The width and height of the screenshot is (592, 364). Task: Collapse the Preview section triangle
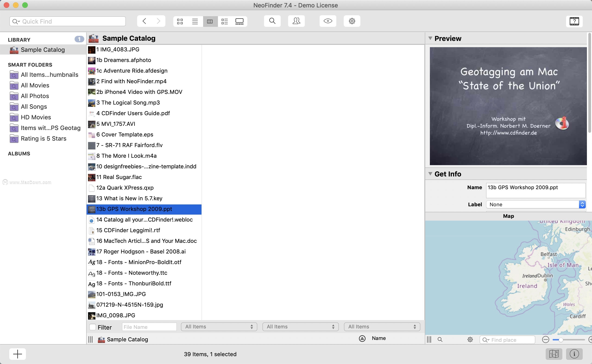click(x=430, y=38)
